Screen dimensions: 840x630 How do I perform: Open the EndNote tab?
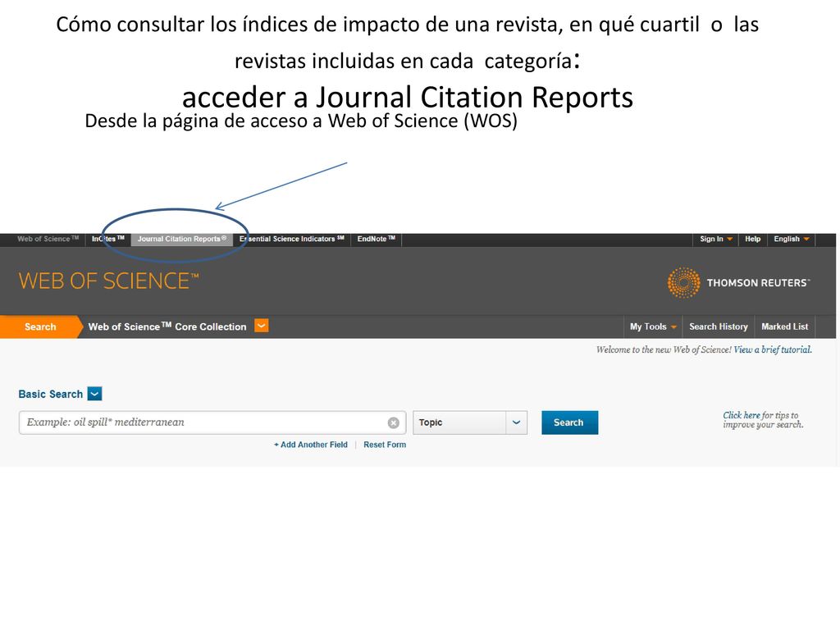pos(376,239)
